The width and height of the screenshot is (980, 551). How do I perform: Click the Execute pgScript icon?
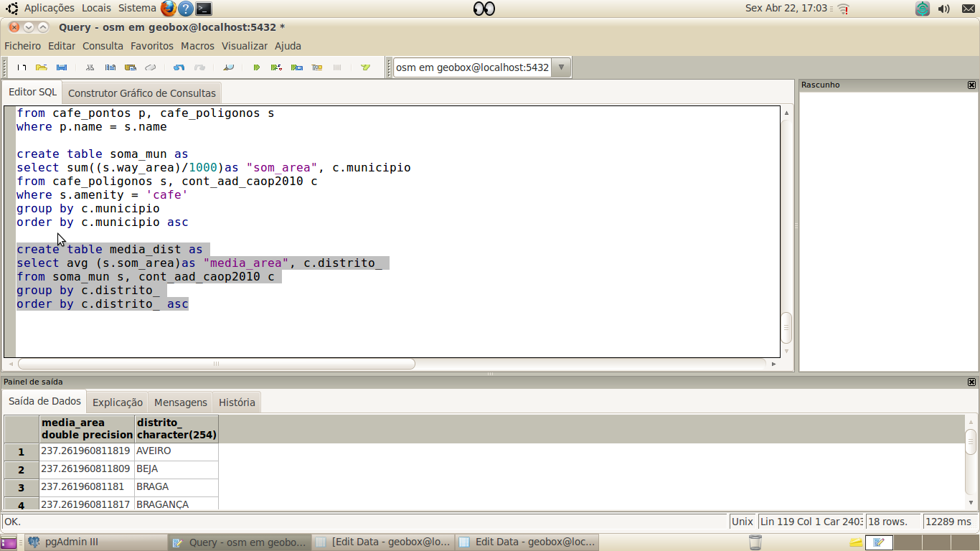(276, 67)
